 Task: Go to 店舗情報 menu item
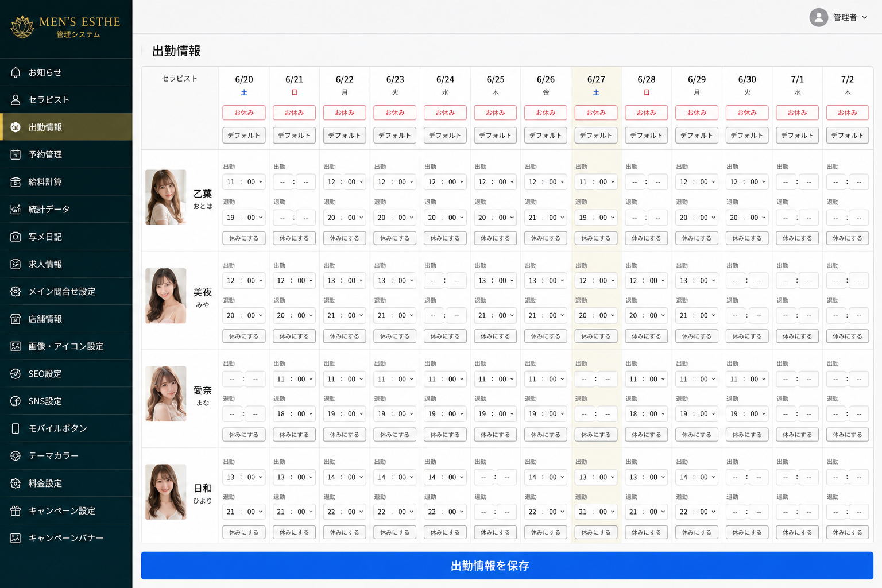coord(66,319)
